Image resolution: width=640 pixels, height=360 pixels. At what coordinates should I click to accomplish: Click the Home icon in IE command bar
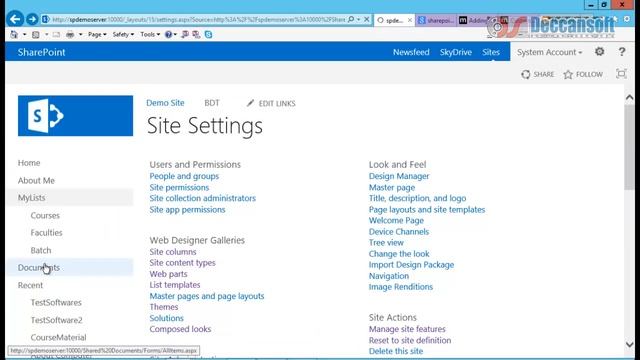[14, 35]
